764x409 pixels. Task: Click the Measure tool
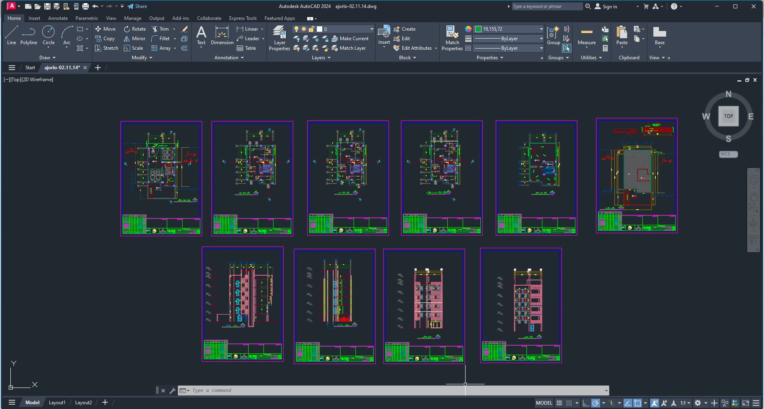(x=587, y=36)
